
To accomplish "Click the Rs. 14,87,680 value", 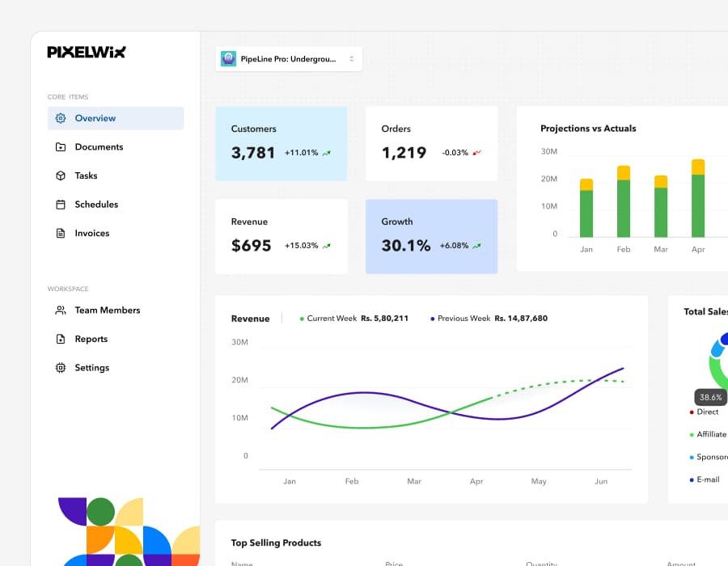I will pyautogui.click(x=521, y=319).
